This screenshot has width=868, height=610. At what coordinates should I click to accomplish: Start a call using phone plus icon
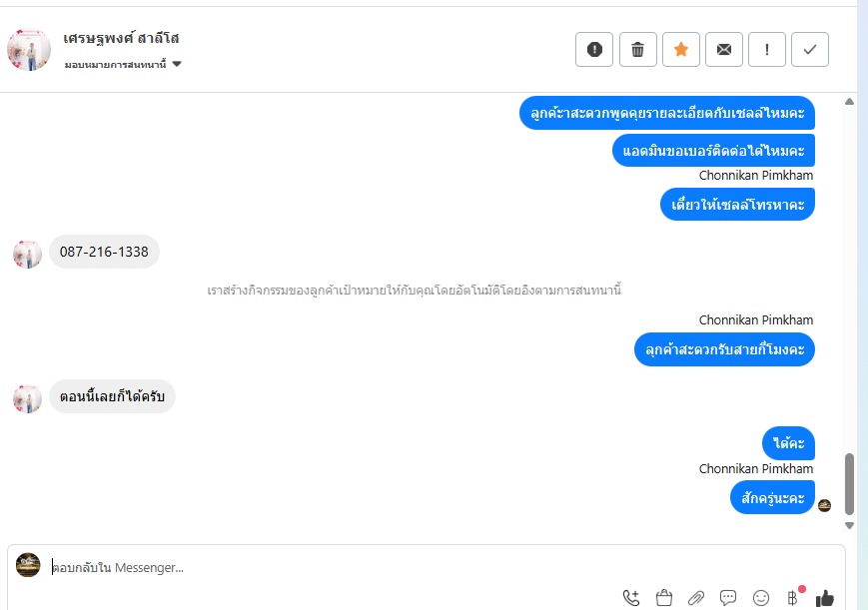pyautogui.click(x=631, y=598)
